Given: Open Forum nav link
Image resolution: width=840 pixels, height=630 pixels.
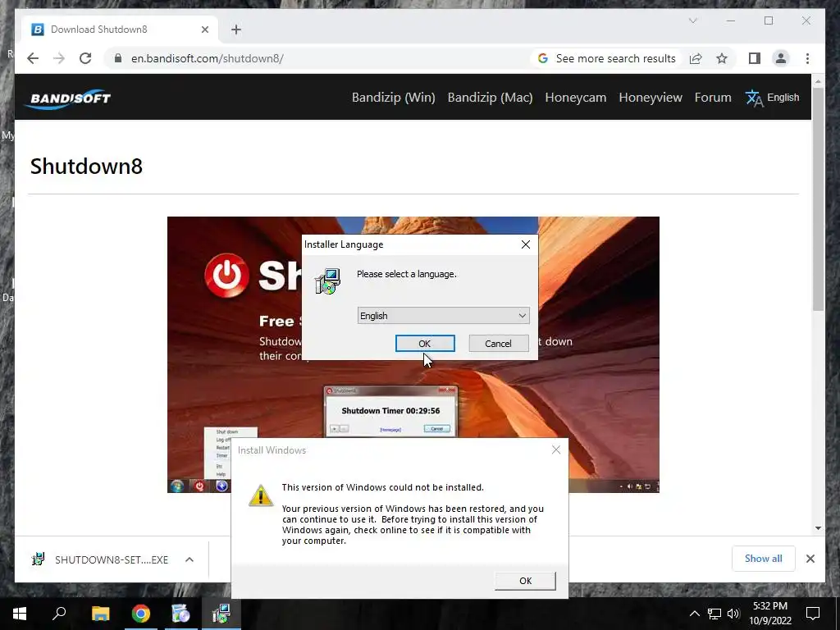Looking at the screenshot, I should [x=713, y=98].
